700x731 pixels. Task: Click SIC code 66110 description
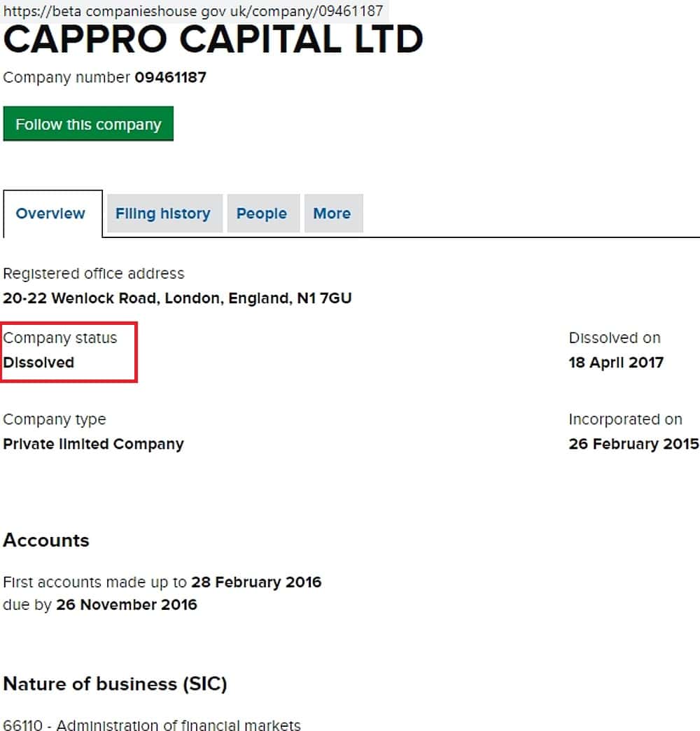click(x=152, y=725)
